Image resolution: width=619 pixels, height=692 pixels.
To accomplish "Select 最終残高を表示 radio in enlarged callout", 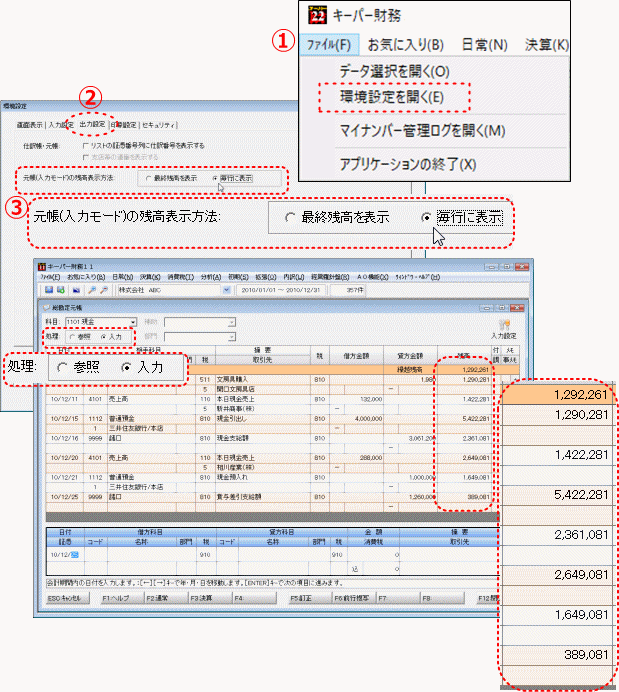I will coord(290,218).
